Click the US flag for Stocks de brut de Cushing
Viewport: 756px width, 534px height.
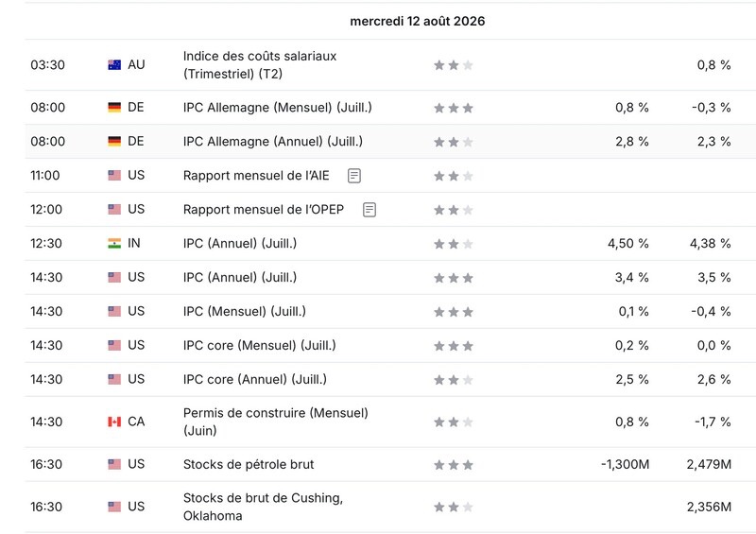coord(114,507)
